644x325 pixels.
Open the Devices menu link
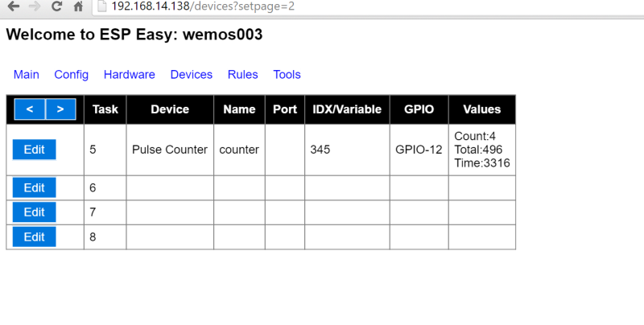click(192, 75)
